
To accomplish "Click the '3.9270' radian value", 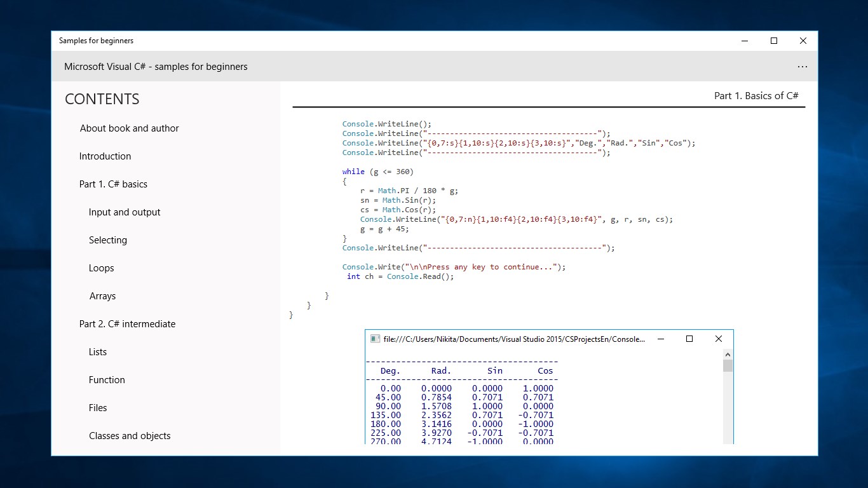I will (437, 433).
